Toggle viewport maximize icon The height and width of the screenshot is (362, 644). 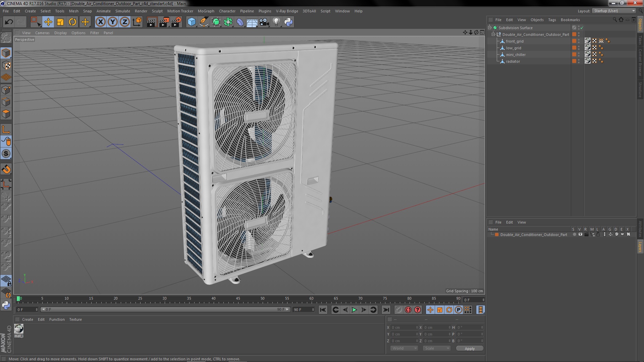pos(482,33)
